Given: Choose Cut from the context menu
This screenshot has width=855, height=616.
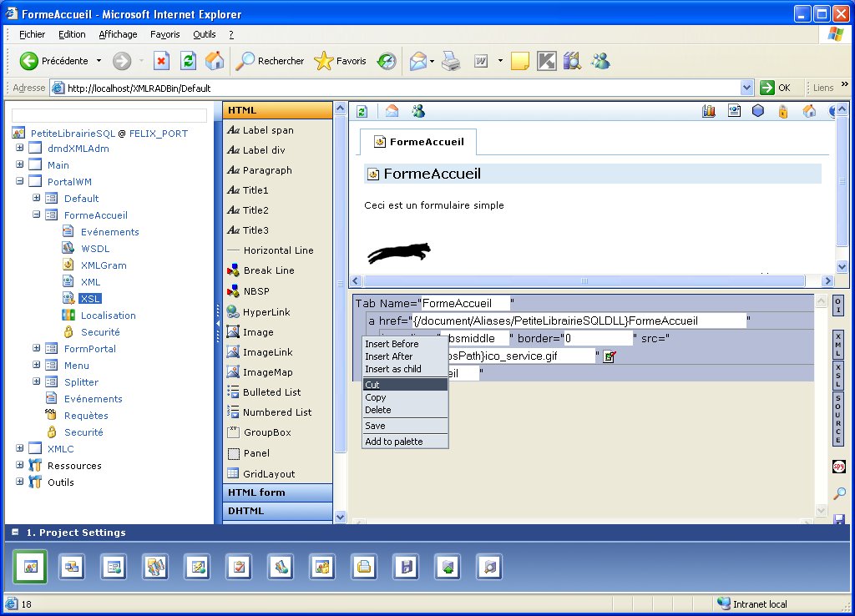Looking at the screenshot, I should (x=372, y=385).
